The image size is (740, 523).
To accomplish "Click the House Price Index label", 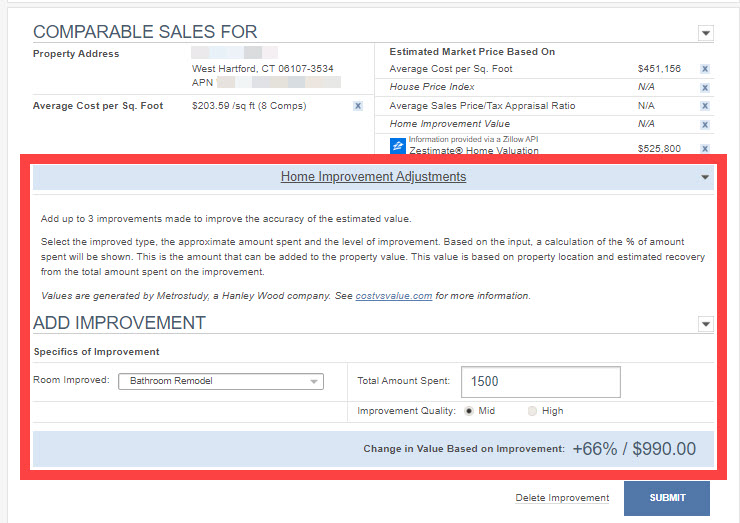I will click(x=432, y=87).
